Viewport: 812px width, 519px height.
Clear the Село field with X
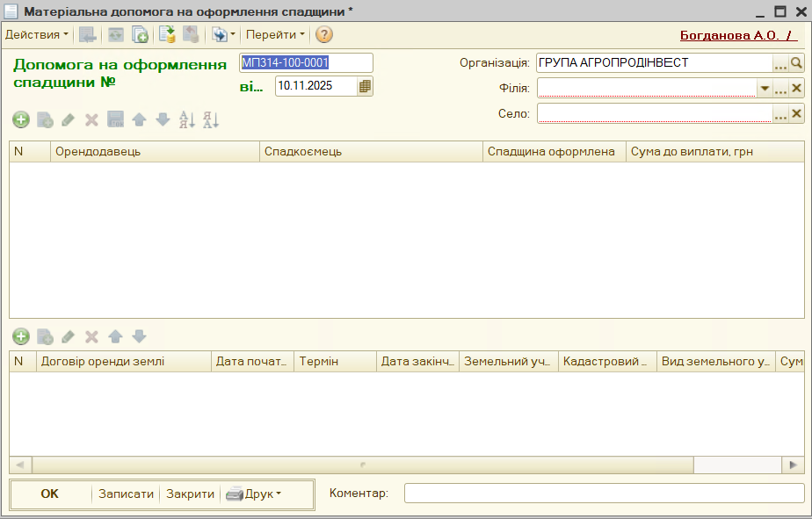click(796, 114)
